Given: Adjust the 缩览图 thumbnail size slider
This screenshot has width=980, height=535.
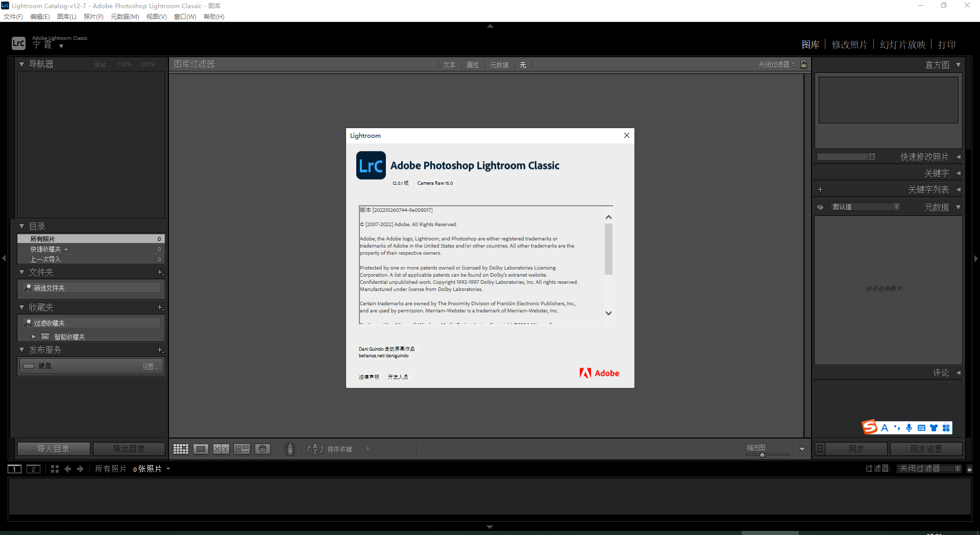Looking at the screenshot, I should point(762,455).
